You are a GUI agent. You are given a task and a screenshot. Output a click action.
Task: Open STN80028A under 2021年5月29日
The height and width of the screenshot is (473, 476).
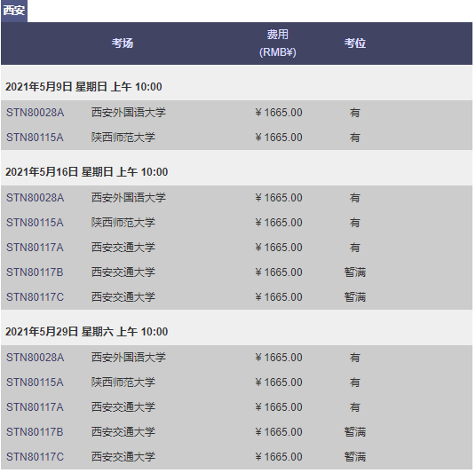(x=36, y=358)
